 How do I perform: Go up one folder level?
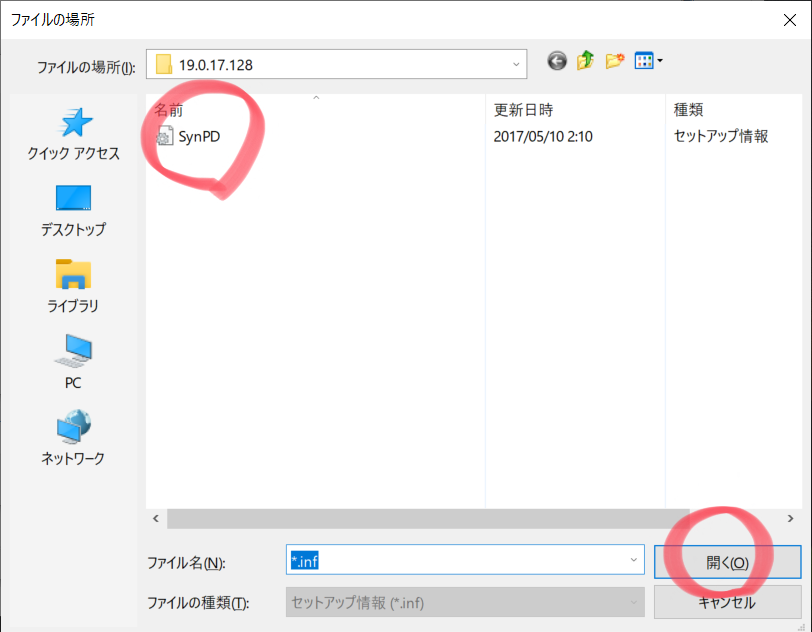pyautogui.click(x=586, y=62)
